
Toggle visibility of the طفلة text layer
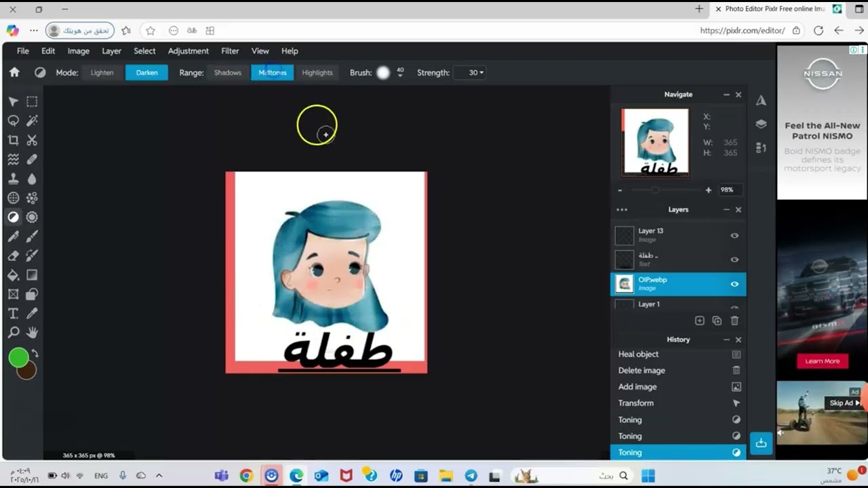734,260
